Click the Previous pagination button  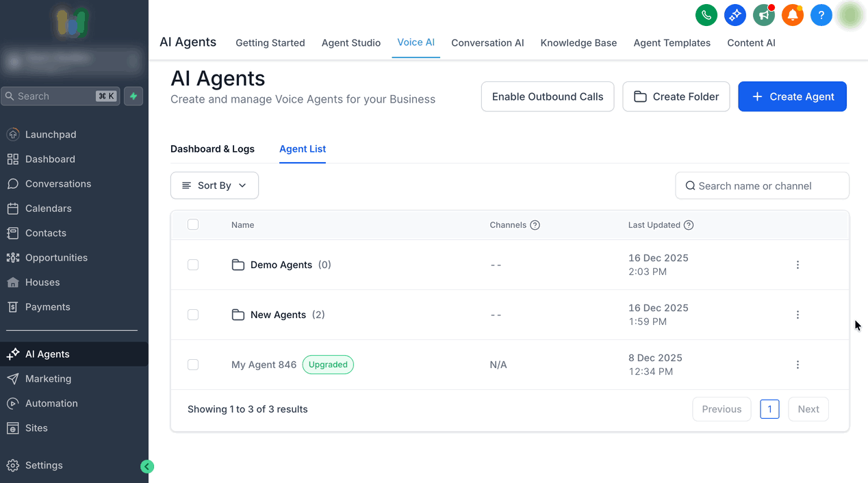[722, 409]
